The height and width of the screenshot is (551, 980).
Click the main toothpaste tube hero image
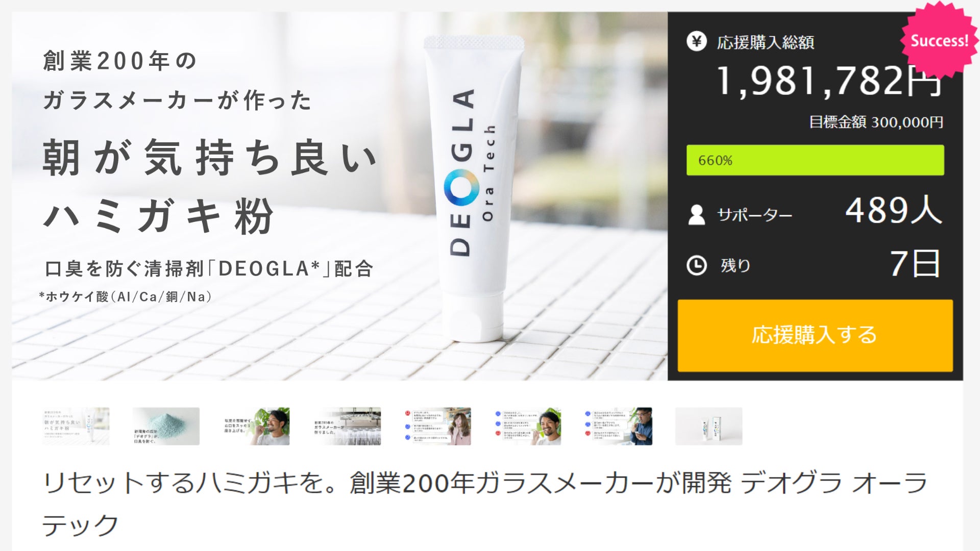tap(339, 196)
